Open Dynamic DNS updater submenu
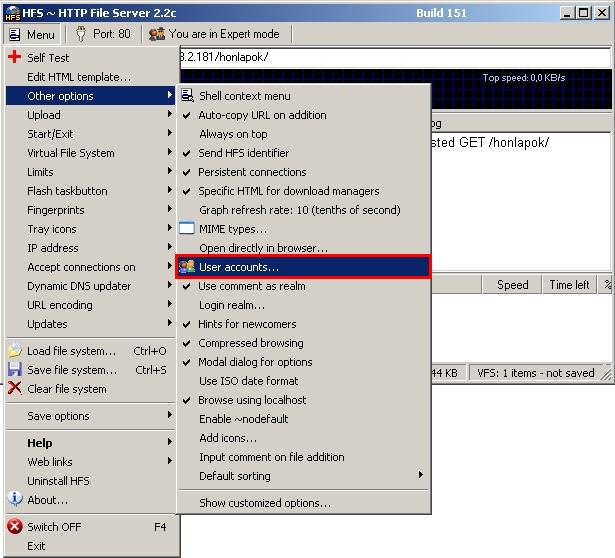 point(90,286)
